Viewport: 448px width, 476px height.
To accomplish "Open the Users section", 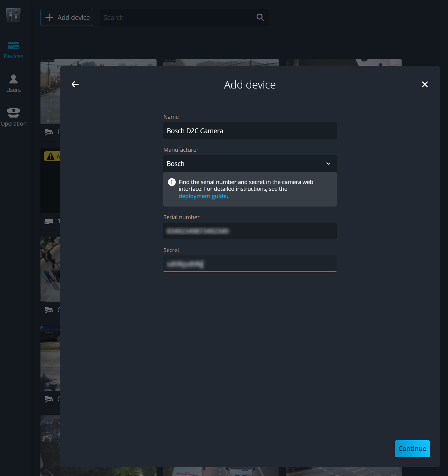I will tap(13, 83).
